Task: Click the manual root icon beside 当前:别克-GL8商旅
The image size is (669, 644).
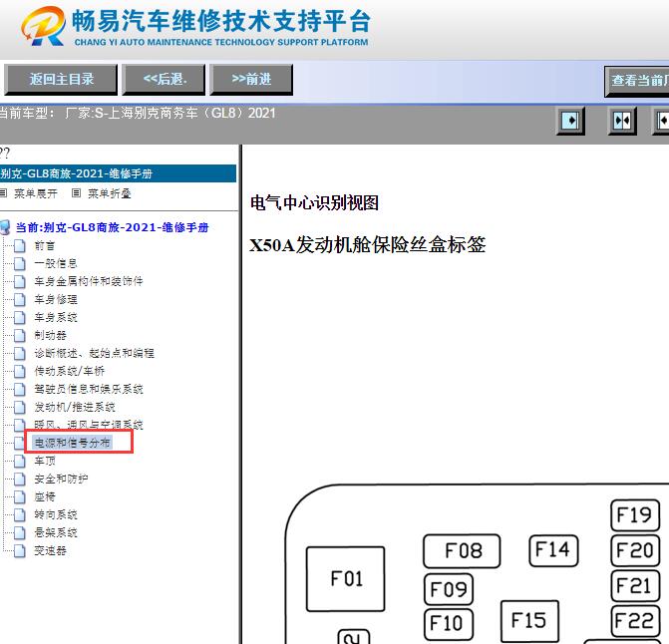Action: click(x=5, y=227)
